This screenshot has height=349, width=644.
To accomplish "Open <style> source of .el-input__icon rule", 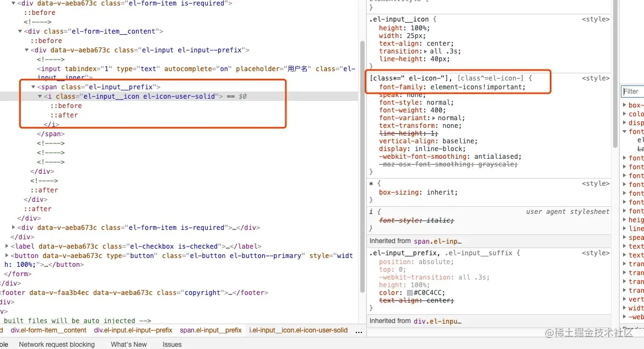I will coord(596,19).
